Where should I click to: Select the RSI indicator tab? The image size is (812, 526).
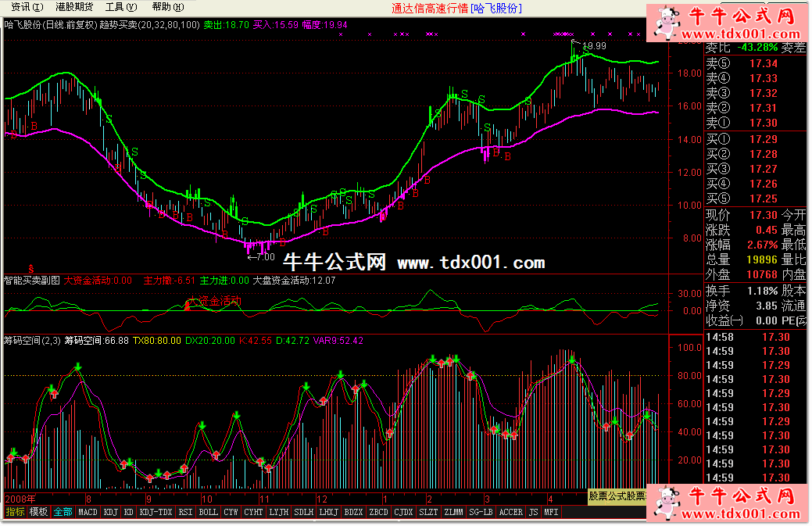click(x=185, y=512)
